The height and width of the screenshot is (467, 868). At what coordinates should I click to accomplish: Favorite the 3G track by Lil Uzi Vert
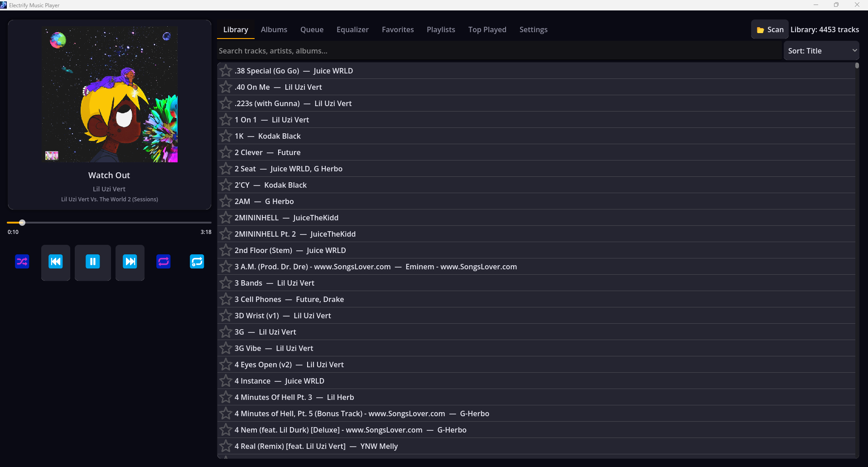click(x=226, y=332)
